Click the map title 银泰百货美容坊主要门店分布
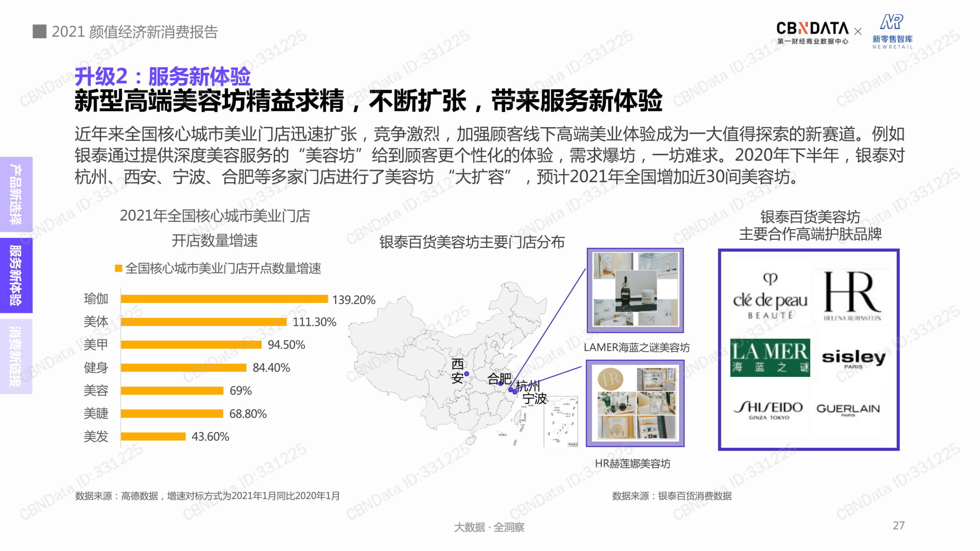This screenshot has width=980, height=551. 472,242
